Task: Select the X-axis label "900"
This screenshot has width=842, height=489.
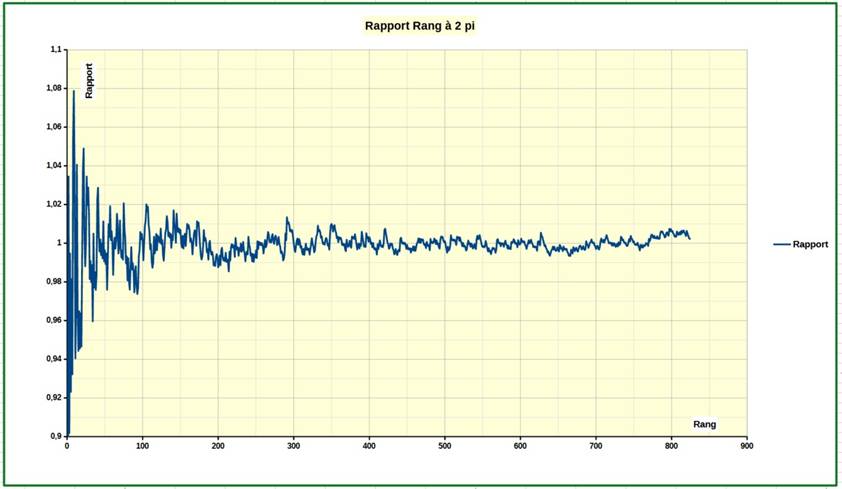Action: pos(746,446)
